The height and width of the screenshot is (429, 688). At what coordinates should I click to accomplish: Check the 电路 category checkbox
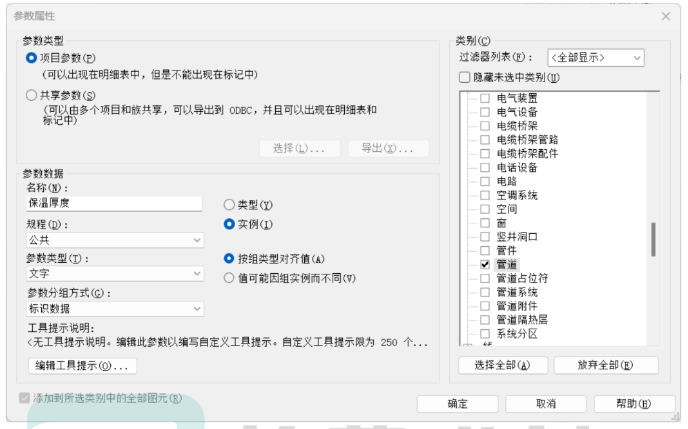485,181
